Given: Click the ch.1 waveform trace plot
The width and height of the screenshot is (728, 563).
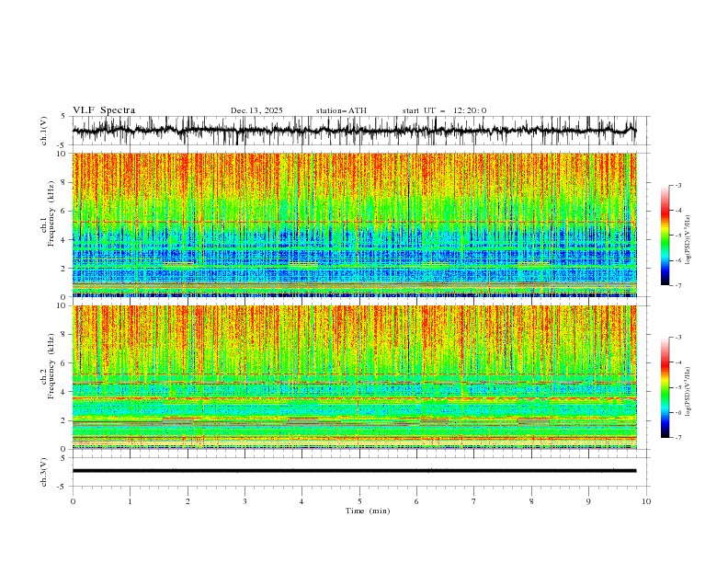Looking at the screenshot, I should click(354, 131).
